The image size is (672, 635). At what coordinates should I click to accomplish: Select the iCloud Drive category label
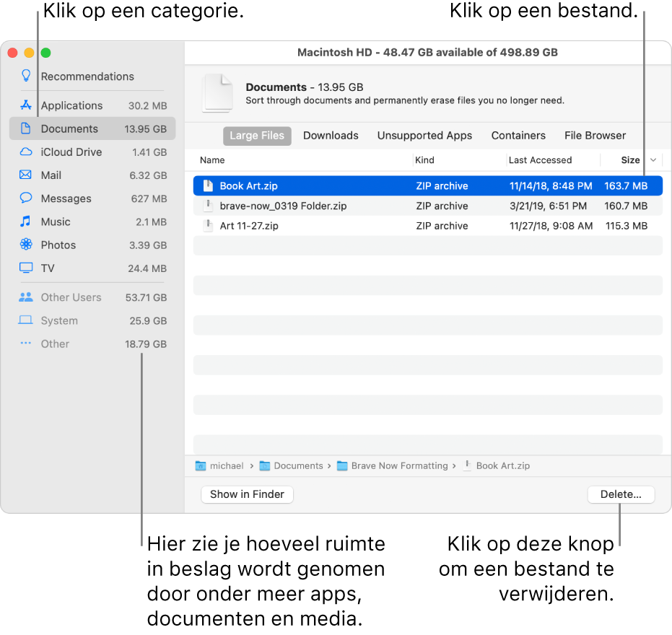point(71,152)
